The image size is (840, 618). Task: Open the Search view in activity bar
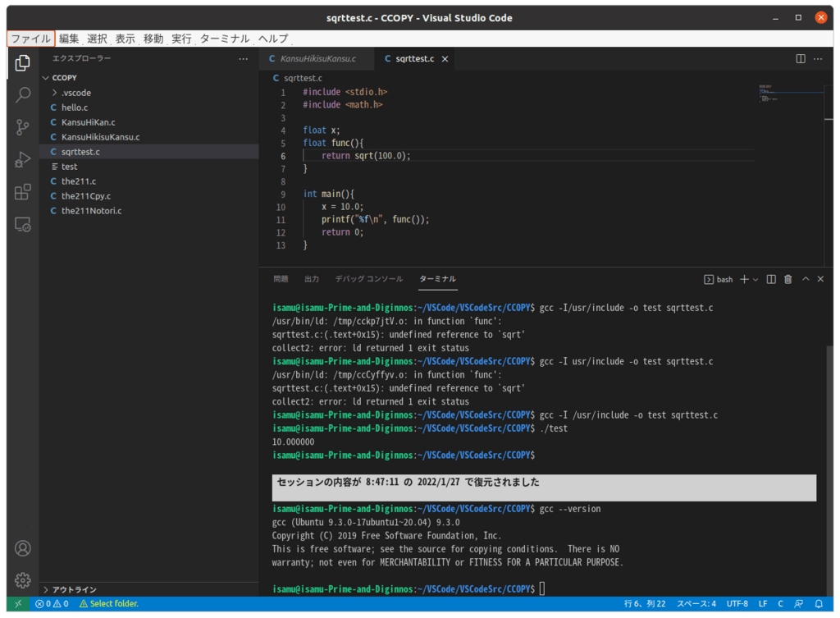pos(22,95)
